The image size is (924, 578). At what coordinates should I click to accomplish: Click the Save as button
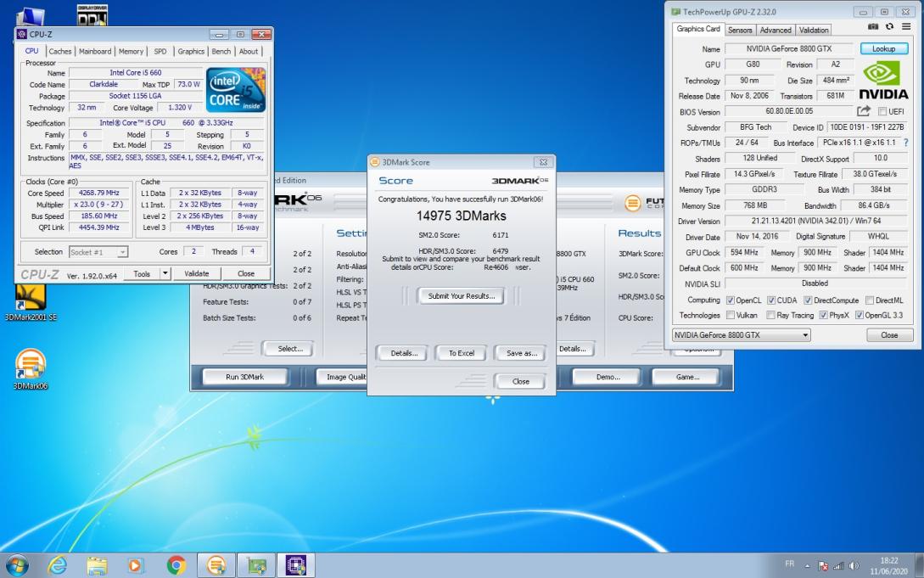click(x=521, y=353)
